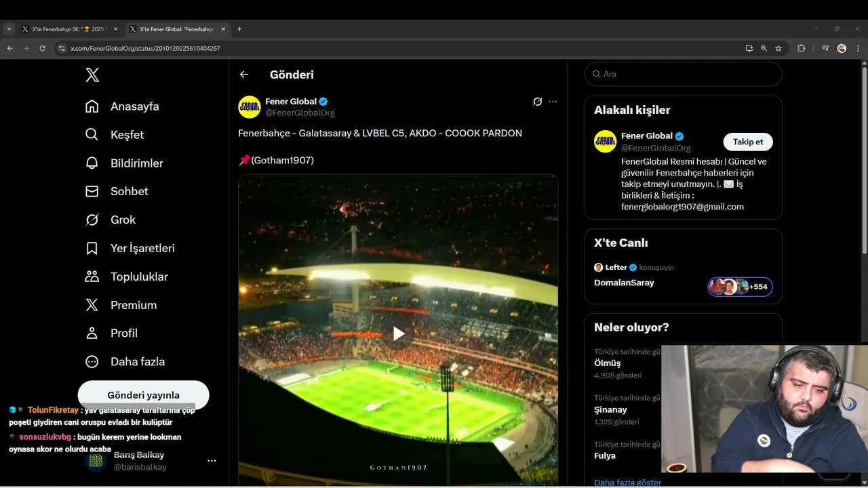This screenshot has height=488, width=868.
Task: Open the Chrome profile avatar
Action: [842, 48]
